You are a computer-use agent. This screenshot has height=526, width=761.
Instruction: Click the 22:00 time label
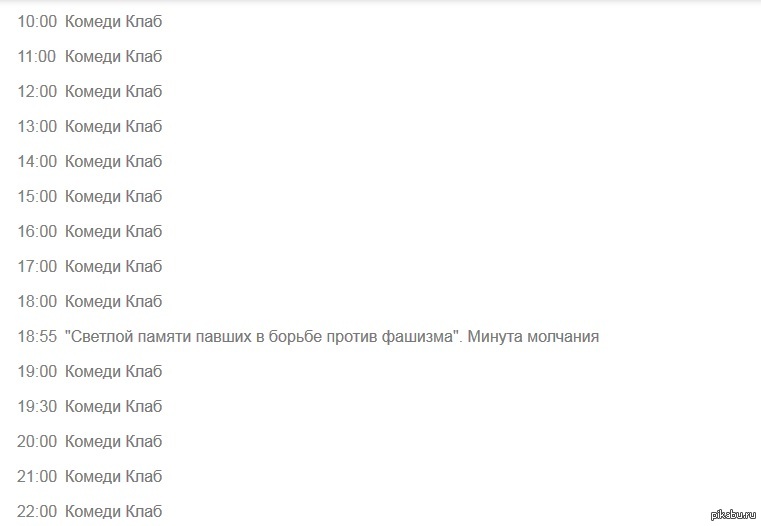pos(37,511)
